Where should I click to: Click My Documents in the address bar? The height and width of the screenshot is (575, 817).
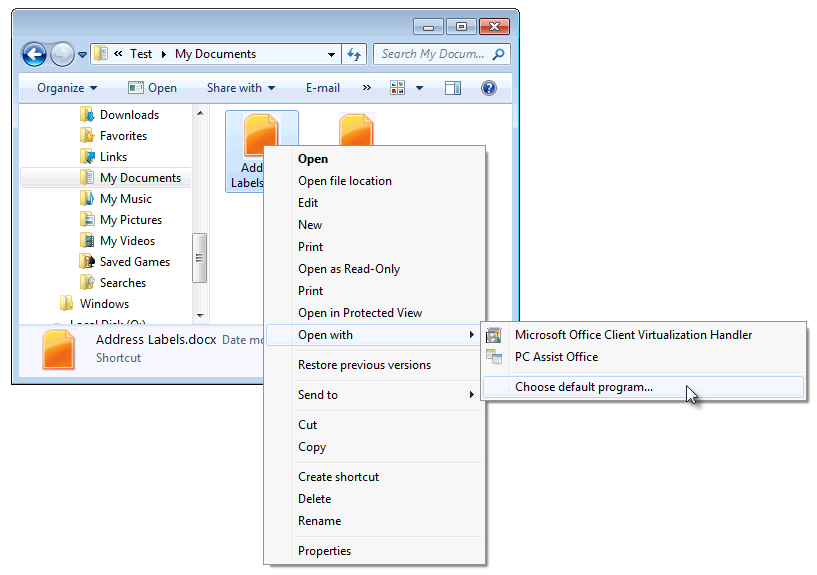[215, 54]
